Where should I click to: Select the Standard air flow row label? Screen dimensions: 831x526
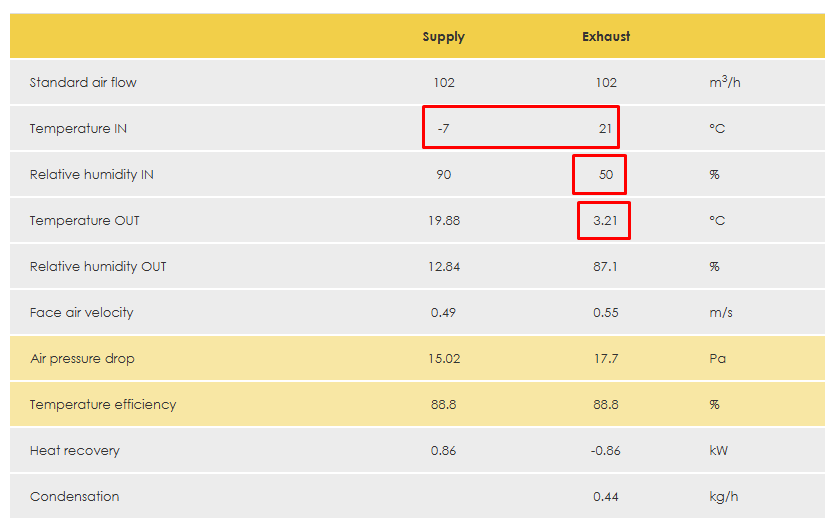[83, 83]
